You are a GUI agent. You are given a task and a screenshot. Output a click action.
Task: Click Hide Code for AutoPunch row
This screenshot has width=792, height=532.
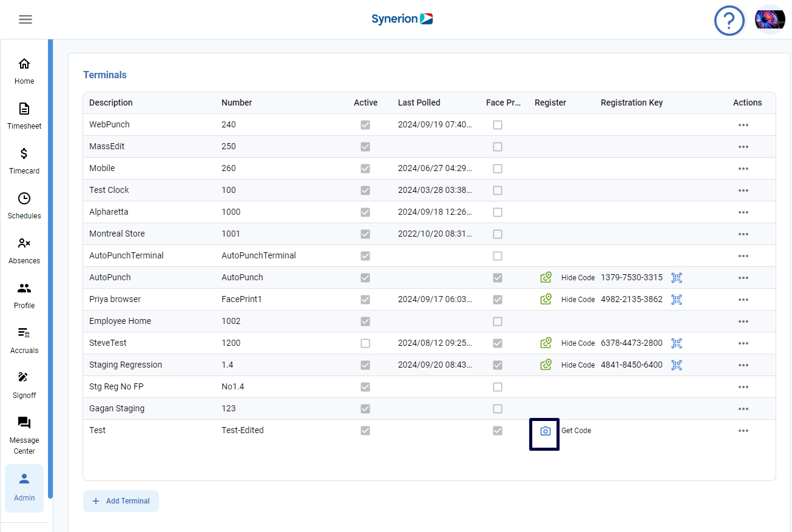coord(578,278)
